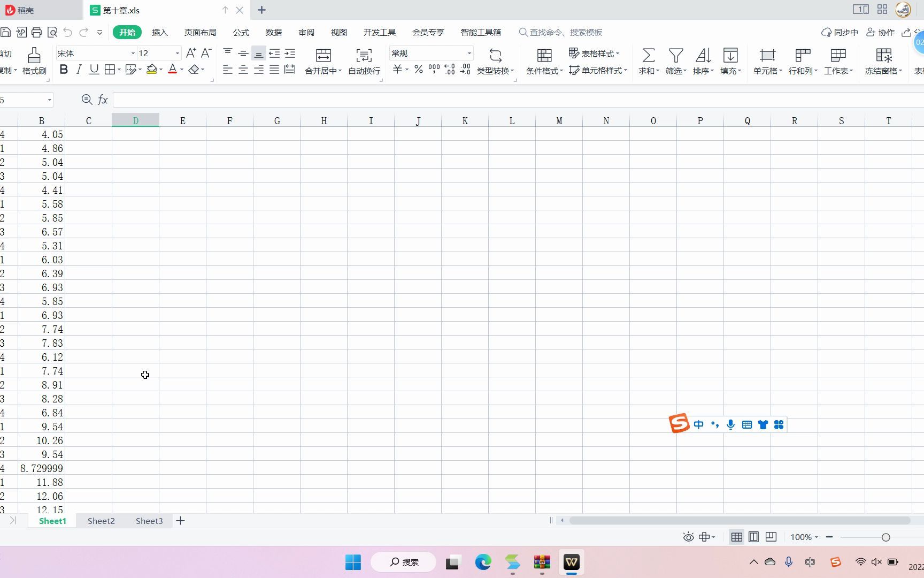This screenshot has height=578, width=924.
Task: Open new tab with plus button
Action: [261, 10]
